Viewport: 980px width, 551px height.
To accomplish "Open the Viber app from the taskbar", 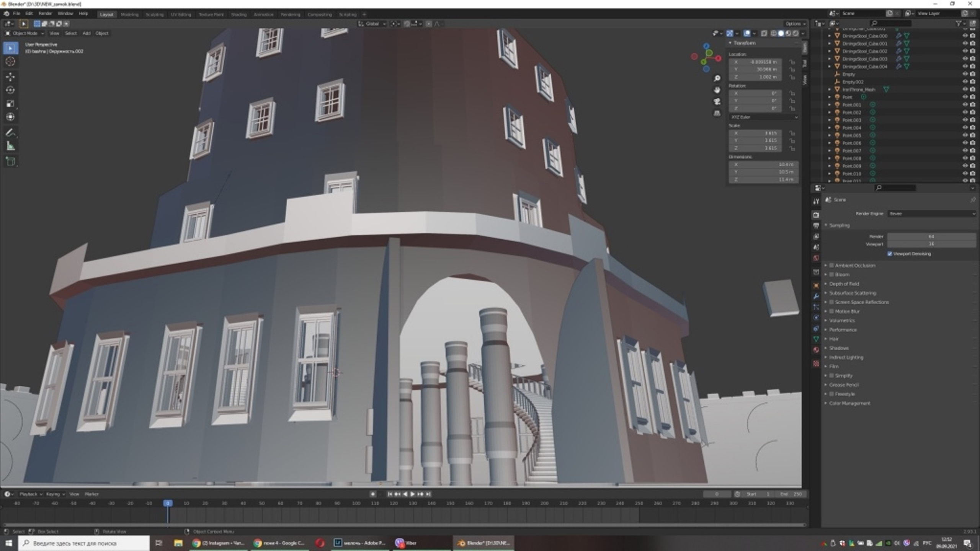I will click(407, 543).
